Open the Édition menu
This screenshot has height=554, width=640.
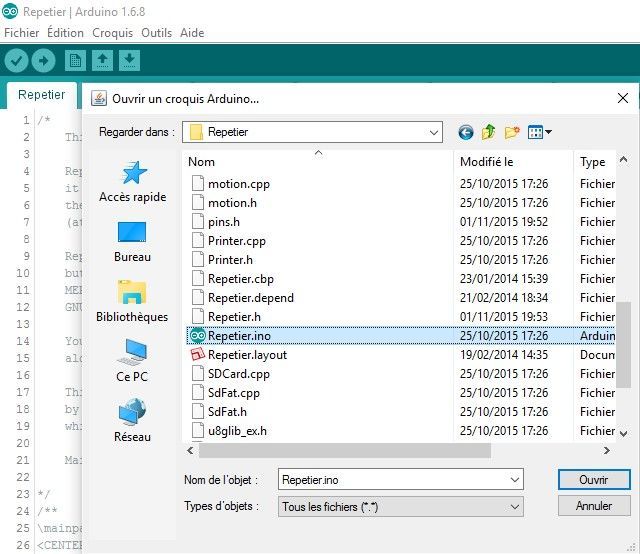click(x=65, y=33)
